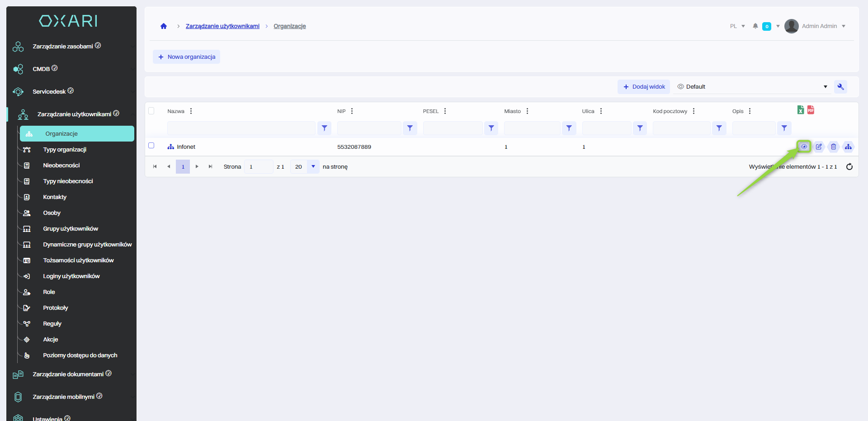Refresh the table with reload icon
Image resolution: width=868 pixels, height=421 pixels.
(849, 167)
